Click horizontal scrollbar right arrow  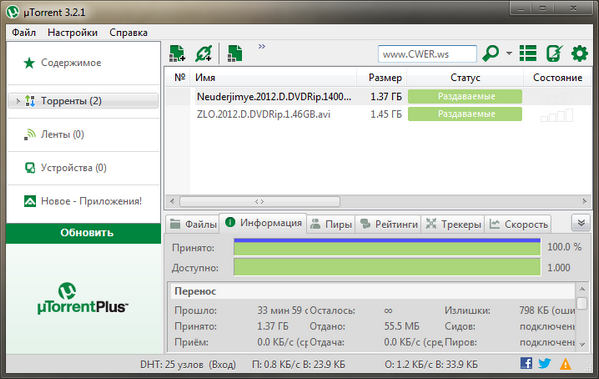click(584, 201)
